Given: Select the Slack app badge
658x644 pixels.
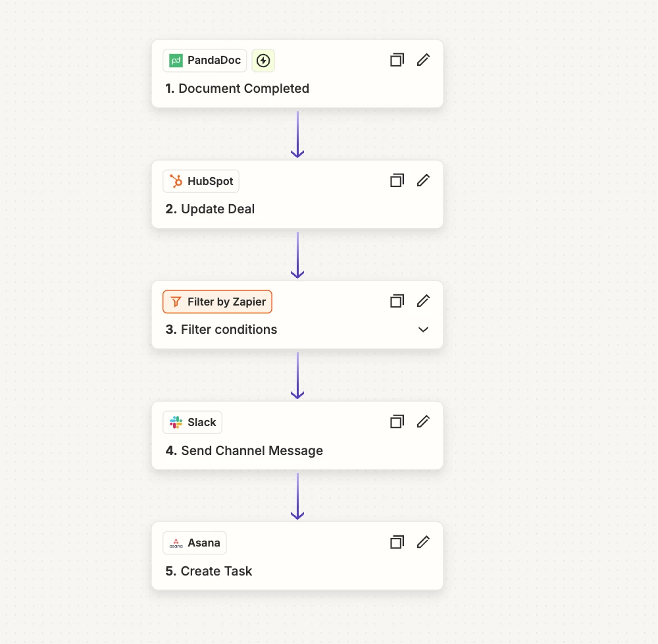Looking at the screenshot, I should pos(192,422).
